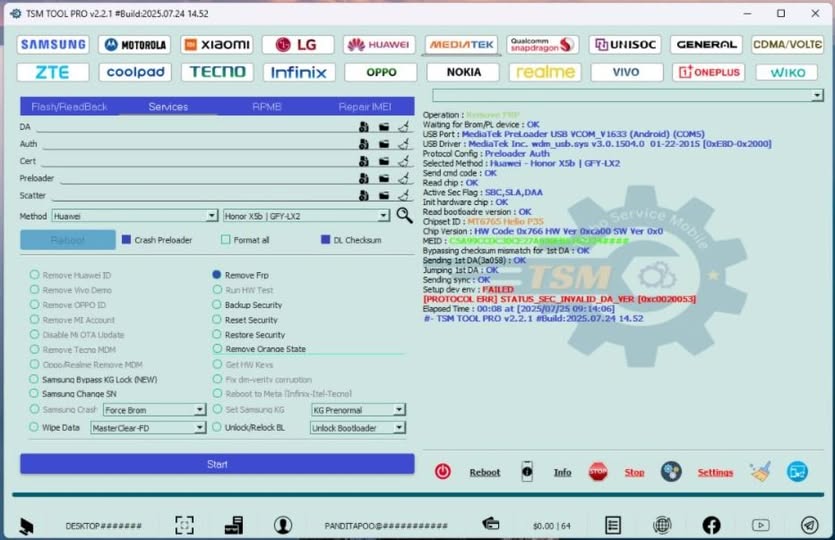This screenshot has width=835, height=540.
Task: Open the Telegram icon in status bar
Action: (809, 526)
